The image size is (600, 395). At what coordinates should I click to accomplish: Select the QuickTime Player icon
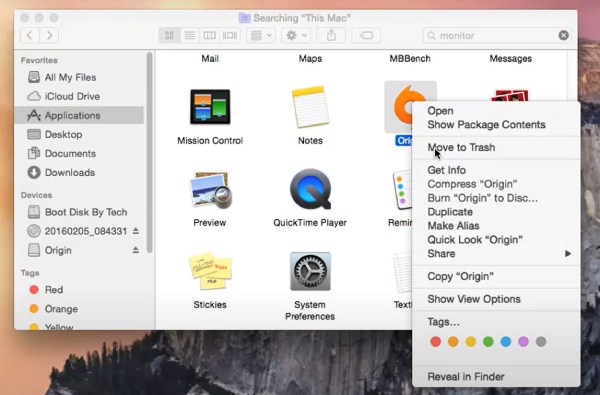click(x=310, y=189)
